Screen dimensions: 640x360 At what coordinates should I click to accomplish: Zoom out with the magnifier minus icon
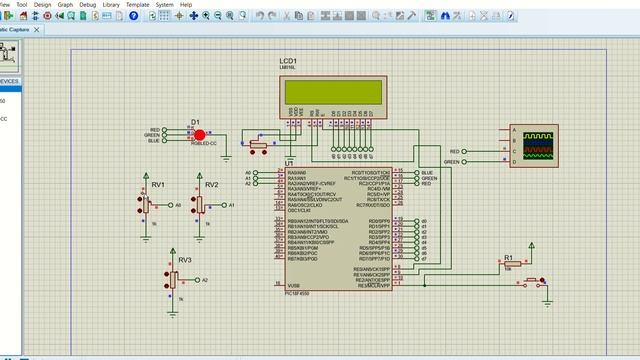[x=218, y=16]
